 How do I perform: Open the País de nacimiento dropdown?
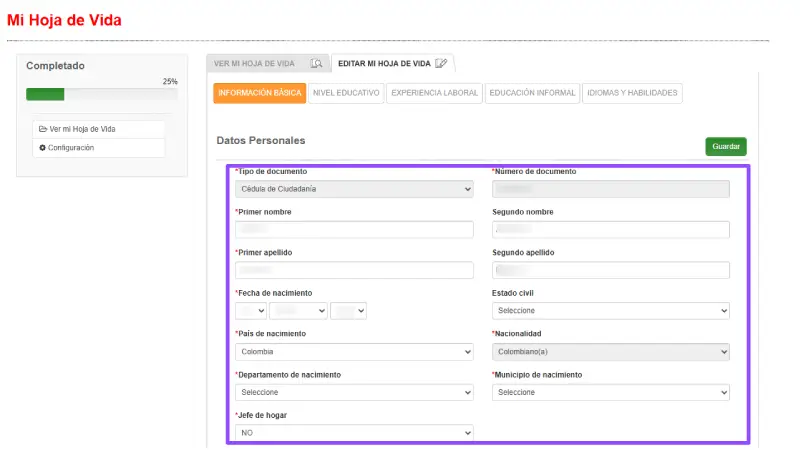click(x=354, y=352)
